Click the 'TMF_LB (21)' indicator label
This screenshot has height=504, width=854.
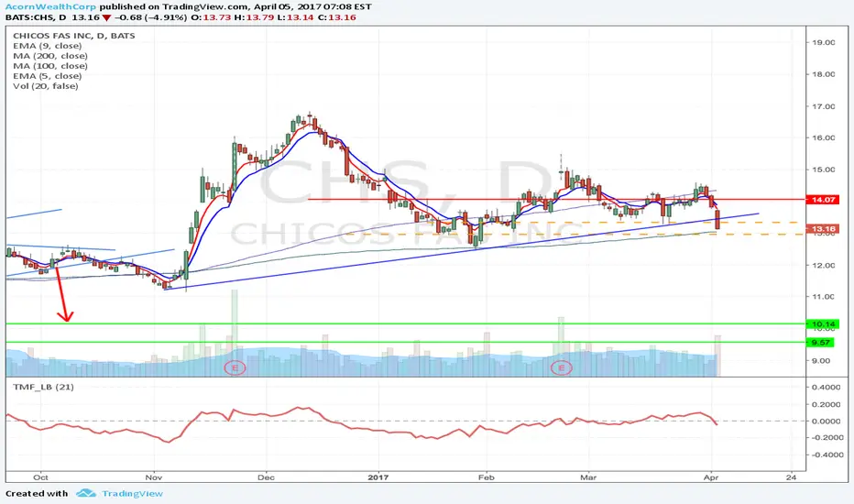pos(44,387)
